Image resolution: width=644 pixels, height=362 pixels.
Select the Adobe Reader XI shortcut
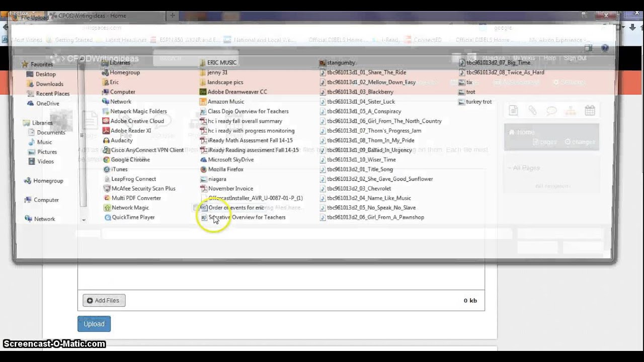coord(126,130)
